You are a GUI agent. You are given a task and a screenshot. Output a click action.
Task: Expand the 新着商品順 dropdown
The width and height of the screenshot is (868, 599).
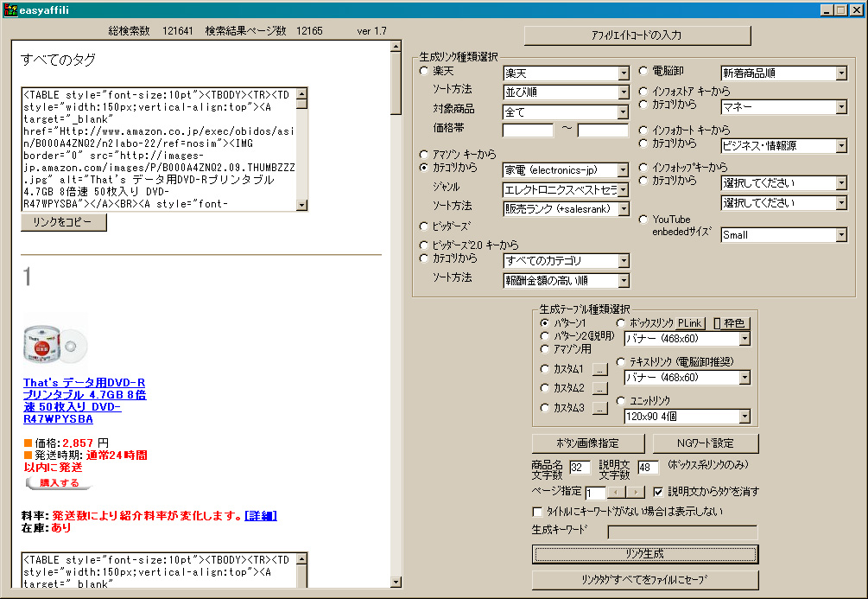coord(784,73)
